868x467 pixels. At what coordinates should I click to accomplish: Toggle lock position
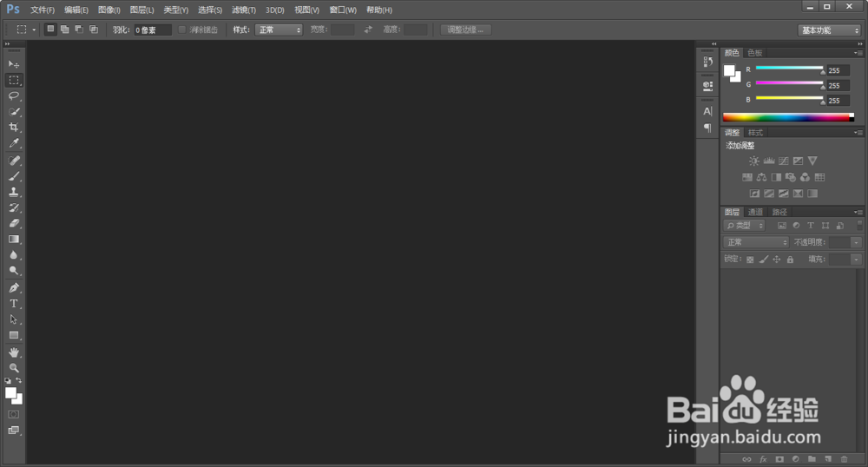point(777,260)
